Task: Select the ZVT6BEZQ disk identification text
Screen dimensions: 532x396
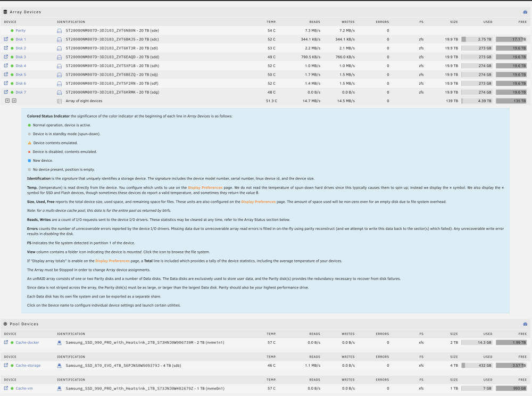Action: pyautogui.click(x=112, y=75)
